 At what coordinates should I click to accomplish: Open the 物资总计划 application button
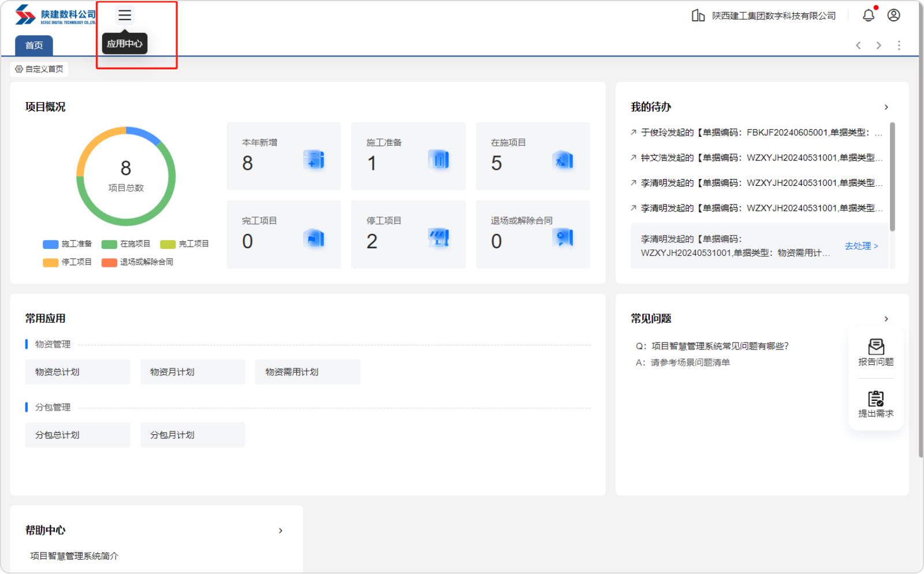tap(77, 372)
